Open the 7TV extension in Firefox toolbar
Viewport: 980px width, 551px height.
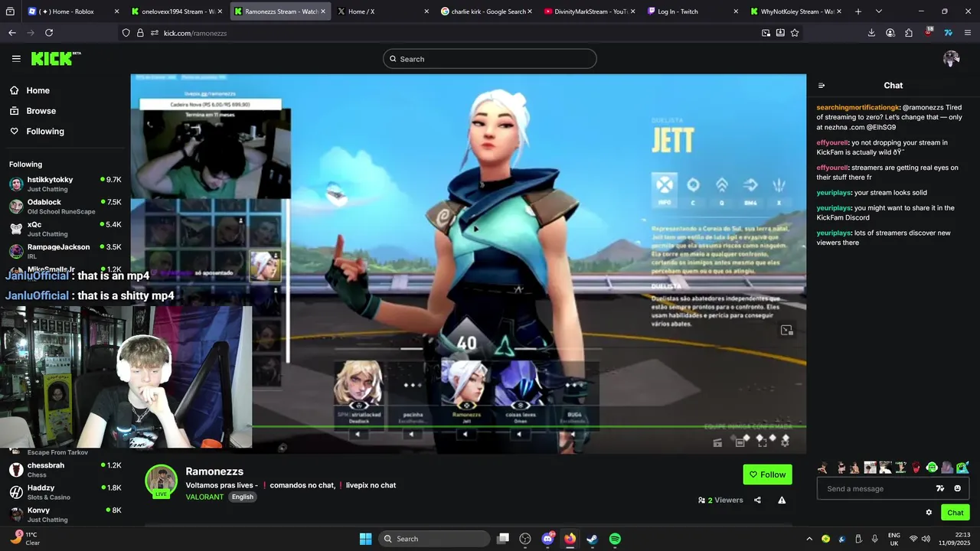(x=948, y=33)
